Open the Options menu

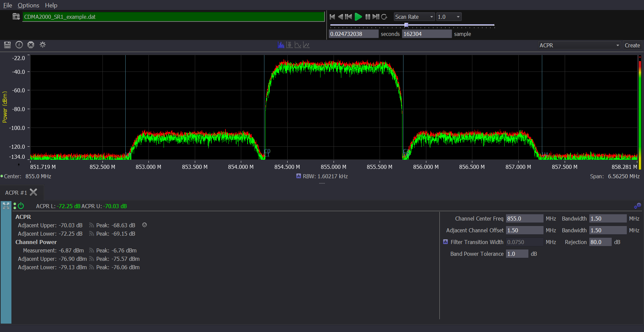click(x=28, y=5)
